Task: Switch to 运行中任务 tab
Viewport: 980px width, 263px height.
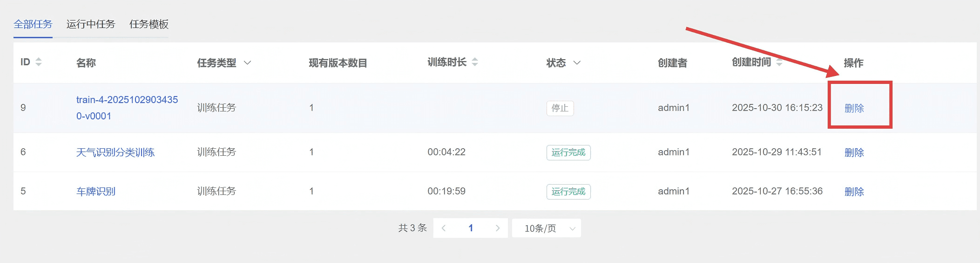Action: [x=91, y=24]
